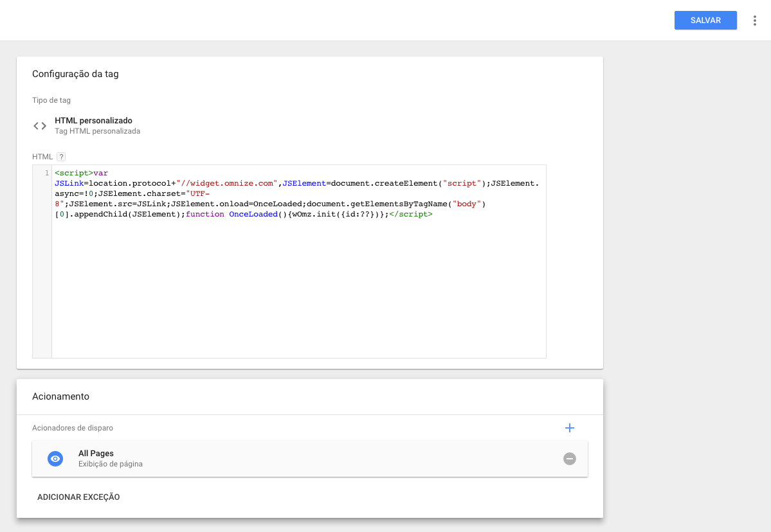Click the closing </script> tag in code

click(410, 214)
